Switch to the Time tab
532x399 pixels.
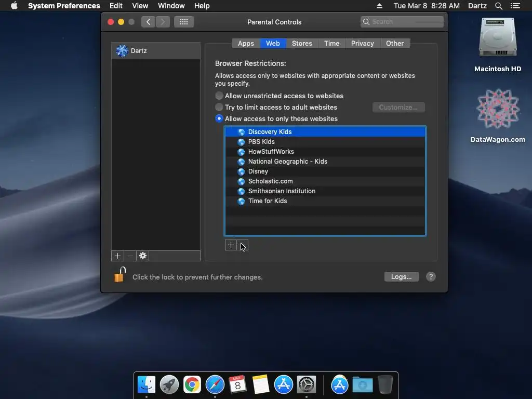(332, 44)
